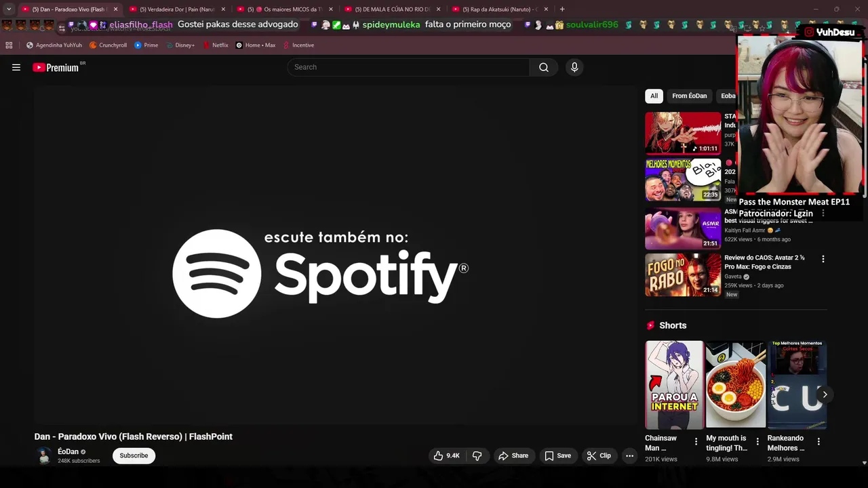Open the 1:01:11 music video thumbnail

pos(683,133)
